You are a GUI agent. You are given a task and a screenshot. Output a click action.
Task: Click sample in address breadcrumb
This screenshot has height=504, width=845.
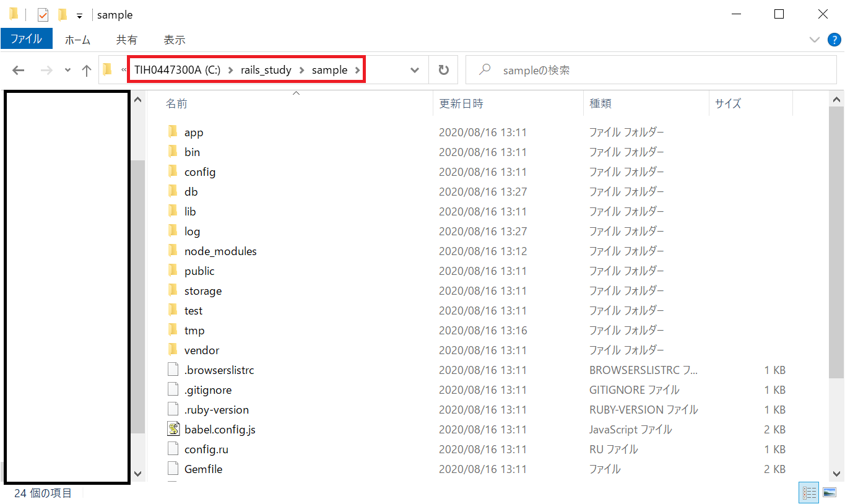[x=329, y=70]
